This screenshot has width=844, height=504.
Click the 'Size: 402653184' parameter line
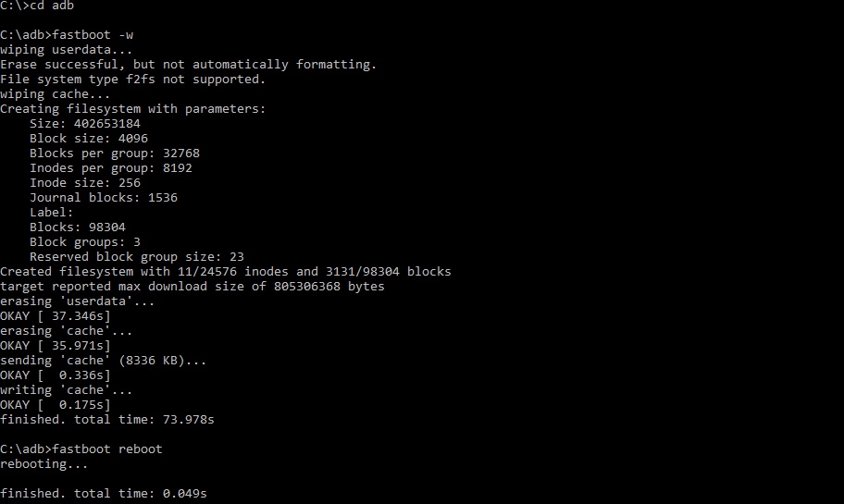85,124
